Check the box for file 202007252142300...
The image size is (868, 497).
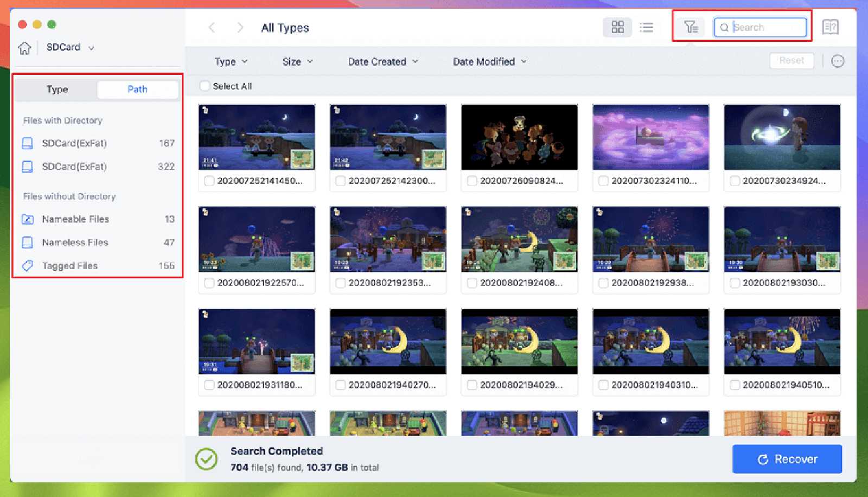click(x=340, y=181)
